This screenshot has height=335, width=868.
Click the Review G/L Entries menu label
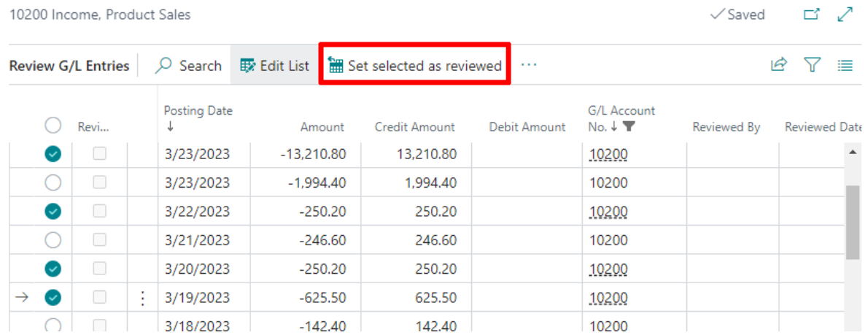tap(69, 66)
